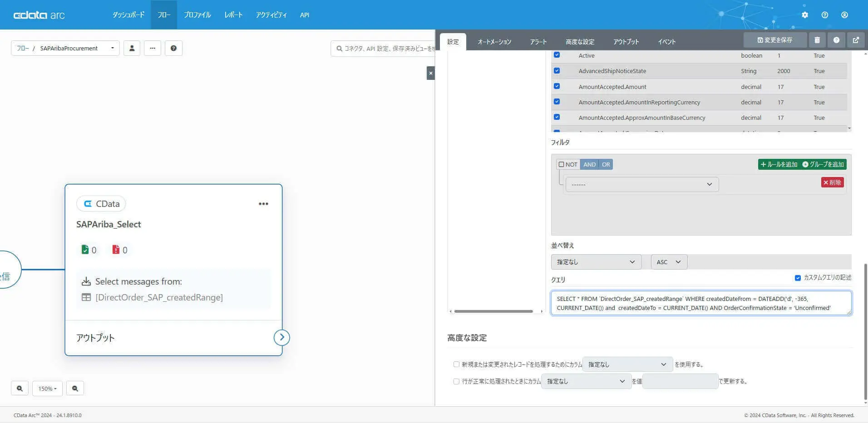Switch to the 高度な設定 tab
Screen dimensions: 868x423
pos(580,42)
